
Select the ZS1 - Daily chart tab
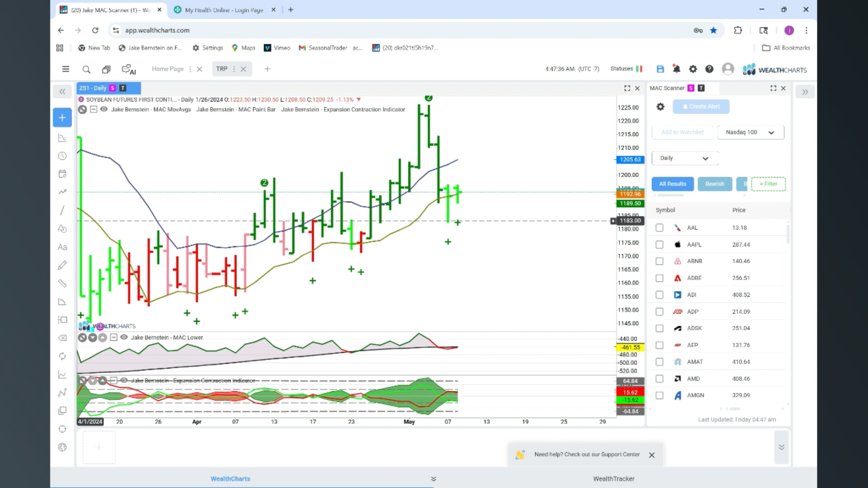click(108, 88)
